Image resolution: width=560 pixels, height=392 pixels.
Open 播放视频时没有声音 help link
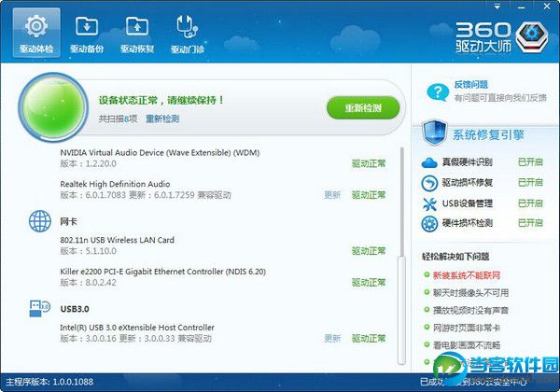click(470, 310)
